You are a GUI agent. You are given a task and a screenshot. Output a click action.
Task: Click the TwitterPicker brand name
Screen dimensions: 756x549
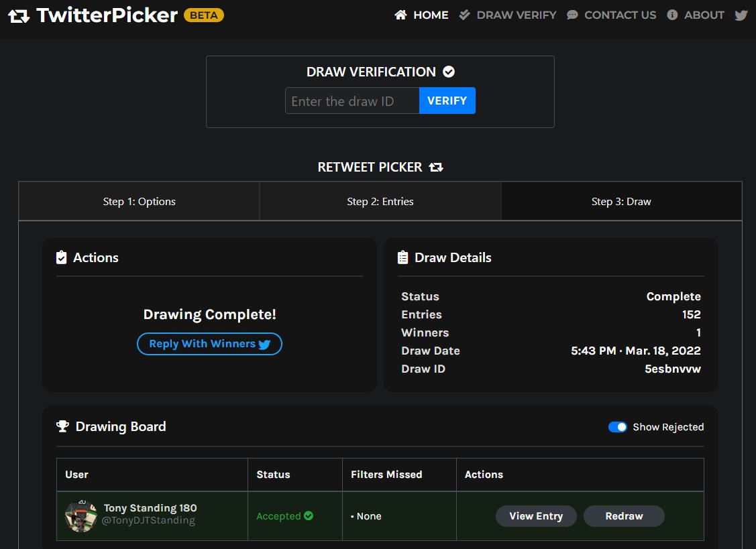[x=107, y=15]
